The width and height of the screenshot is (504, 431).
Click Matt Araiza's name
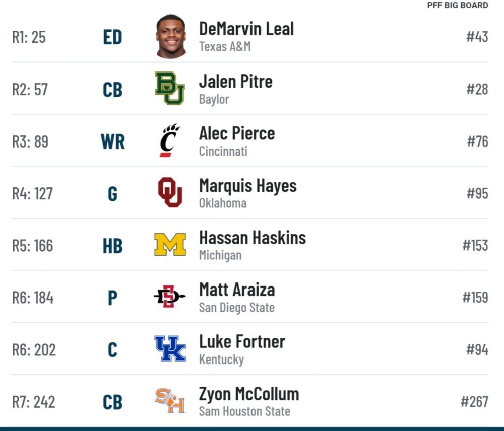point(237,290)
